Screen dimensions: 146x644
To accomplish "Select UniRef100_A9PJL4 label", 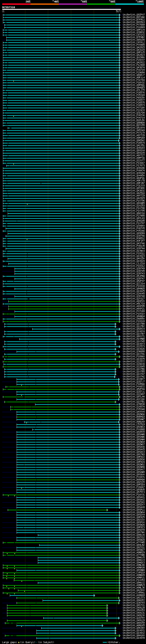I will coord(134,77).
